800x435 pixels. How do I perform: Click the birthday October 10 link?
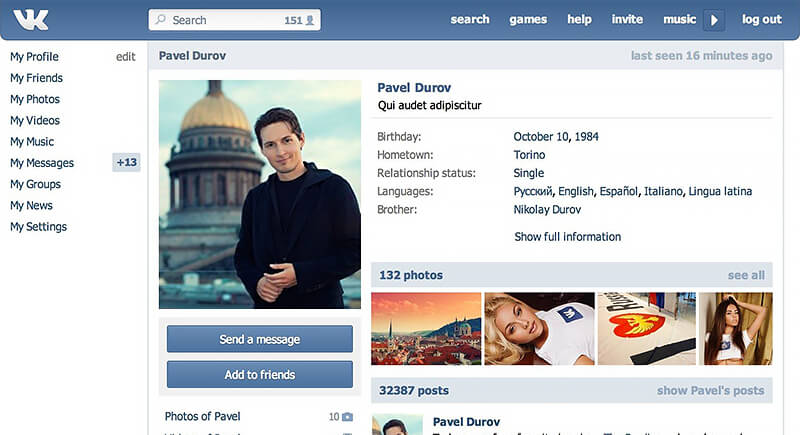click(x=541, y=137)
